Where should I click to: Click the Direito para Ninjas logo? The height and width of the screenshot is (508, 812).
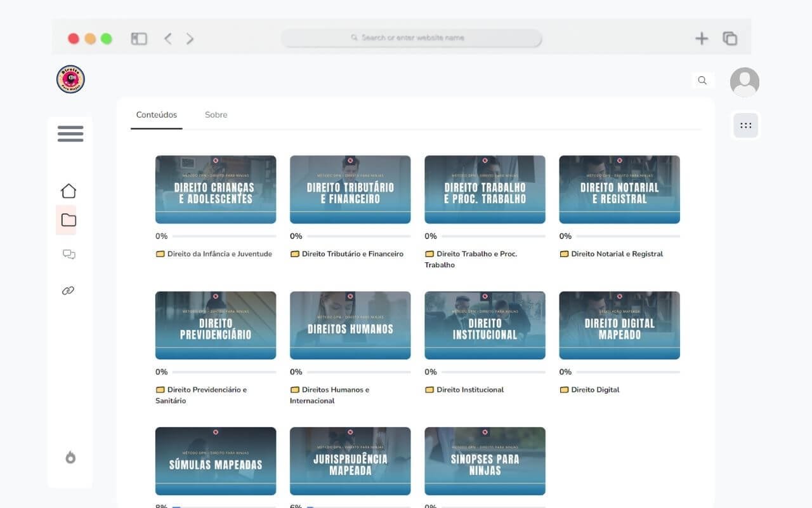click(70, 79)
